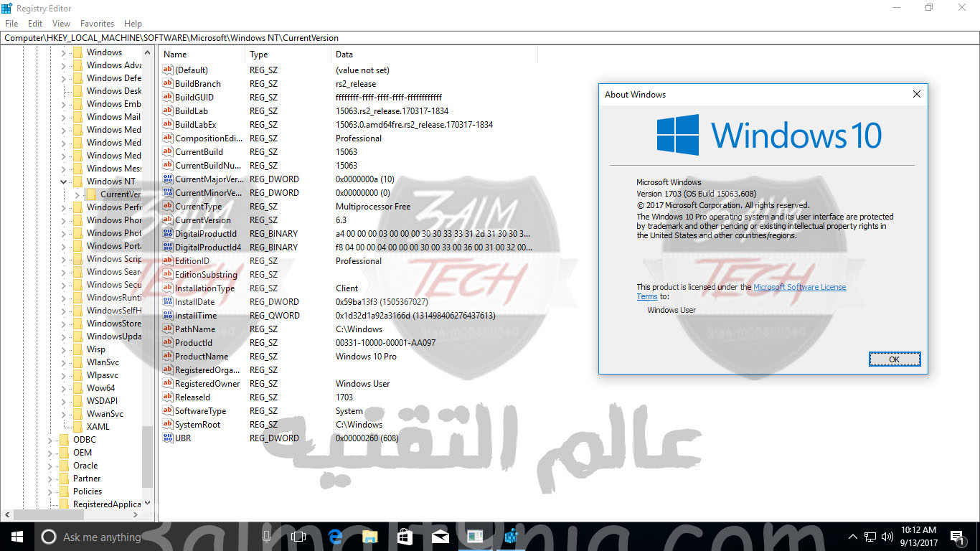Expand the Partner key

click(50, 479)
